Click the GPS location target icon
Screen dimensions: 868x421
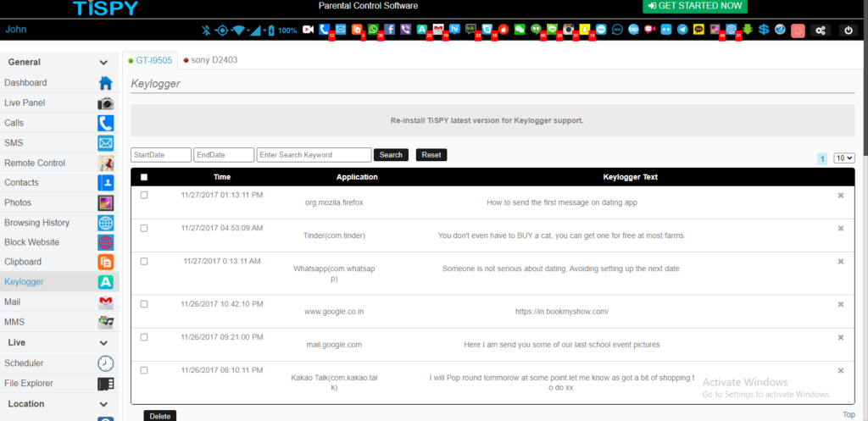(223, 30)
